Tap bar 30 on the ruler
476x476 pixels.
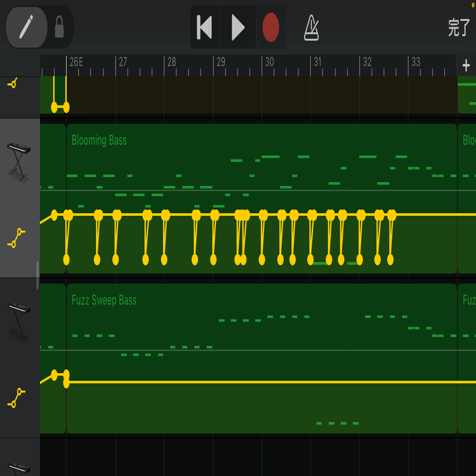[x=269, y=62]
